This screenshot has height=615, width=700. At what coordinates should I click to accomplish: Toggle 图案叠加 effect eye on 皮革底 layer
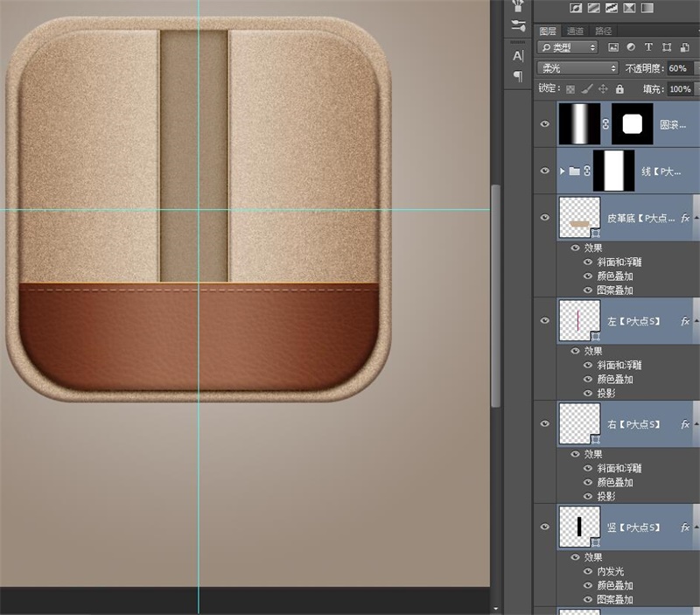(588, 290)
